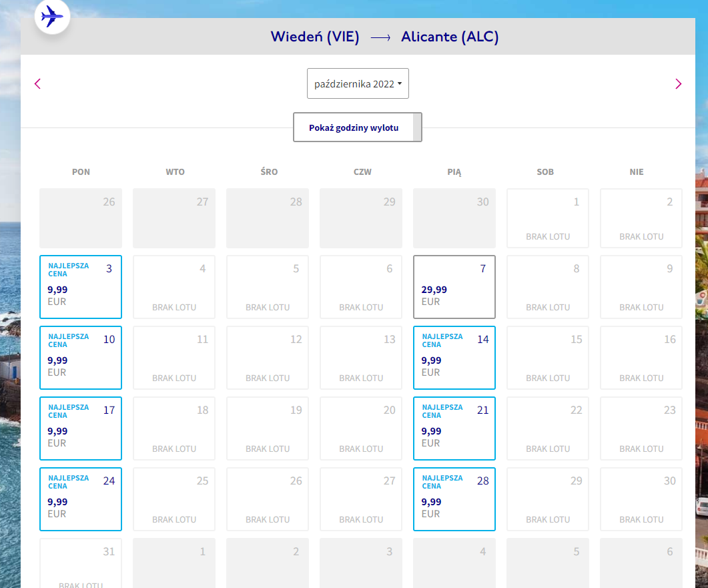The height and width of the screenshot is (588, 708).
Task: Go to next month arrow
Action: point(678,83)
